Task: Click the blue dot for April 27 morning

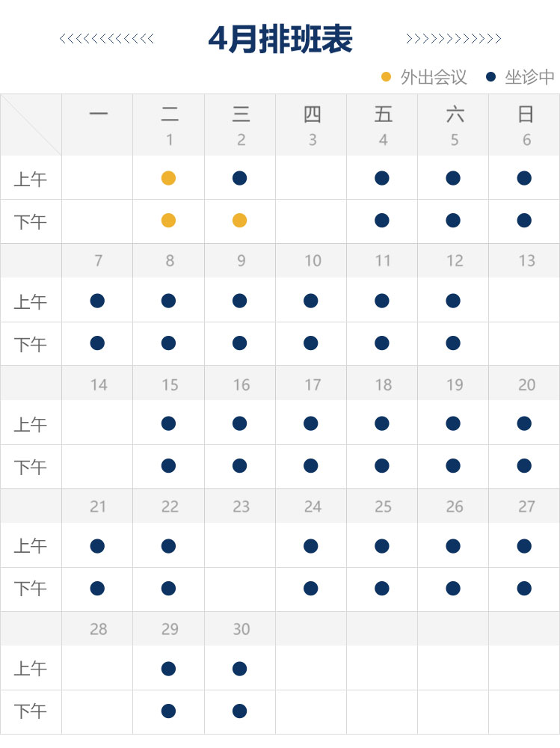Action: pyautogui.click(x=524, y=546)
